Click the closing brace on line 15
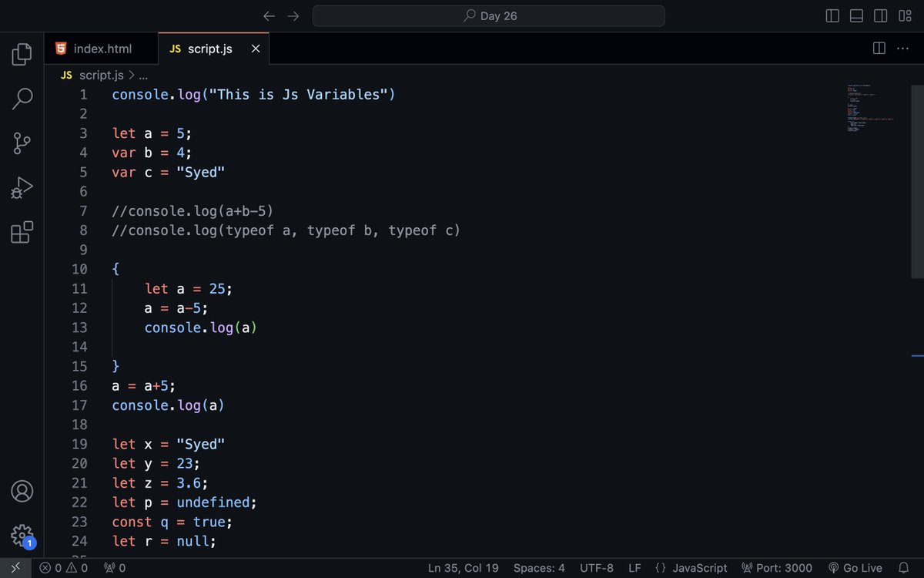This screenshot has height=578, width=924. tap(115, 366)
